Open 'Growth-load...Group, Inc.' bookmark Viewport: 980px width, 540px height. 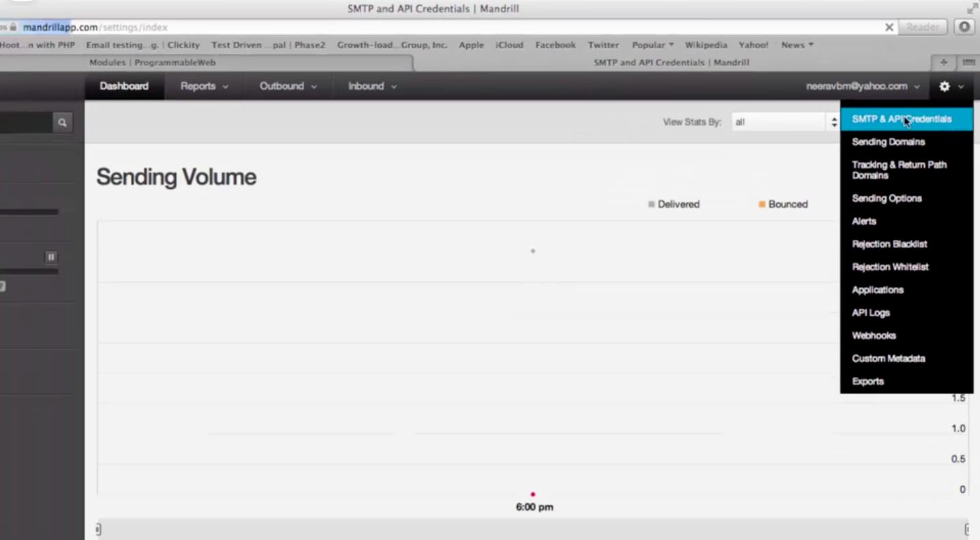pos(392,45)
